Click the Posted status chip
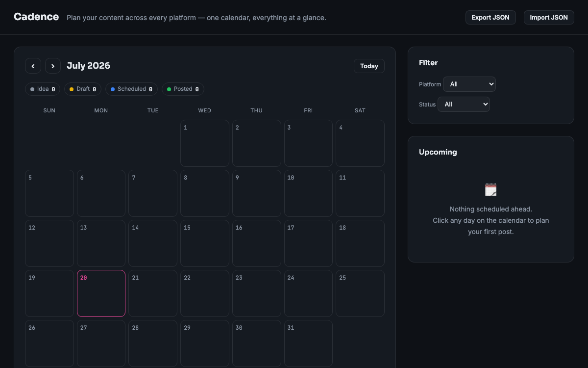 coord(183,89)
